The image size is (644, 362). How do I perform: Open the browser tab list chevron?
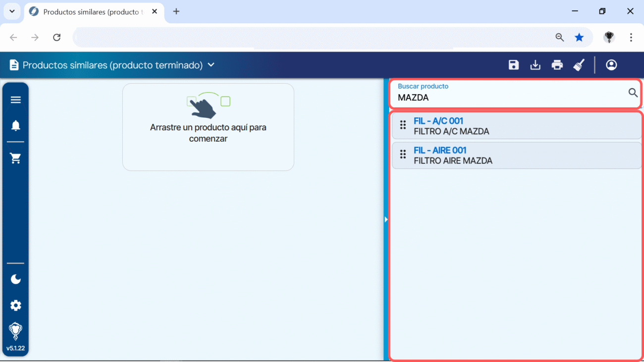pyautogui.click(x=12, y=11)
